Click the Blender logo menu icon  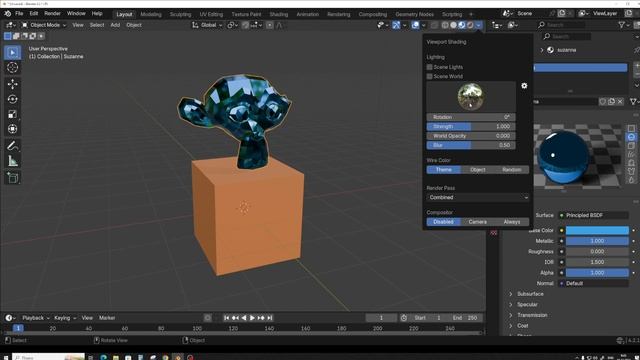7,13
